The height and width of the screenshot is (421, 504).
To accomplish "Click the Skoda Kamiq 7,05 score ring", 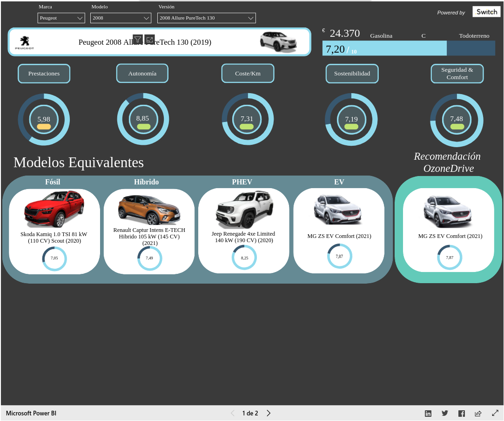I will (54, 258).
